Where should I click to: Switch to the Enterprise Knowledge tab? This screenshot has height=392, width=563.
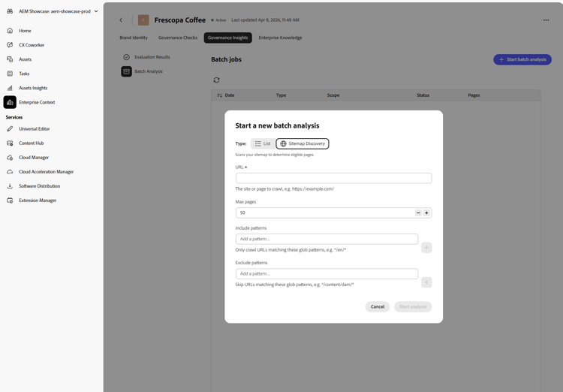click(281, 38)
